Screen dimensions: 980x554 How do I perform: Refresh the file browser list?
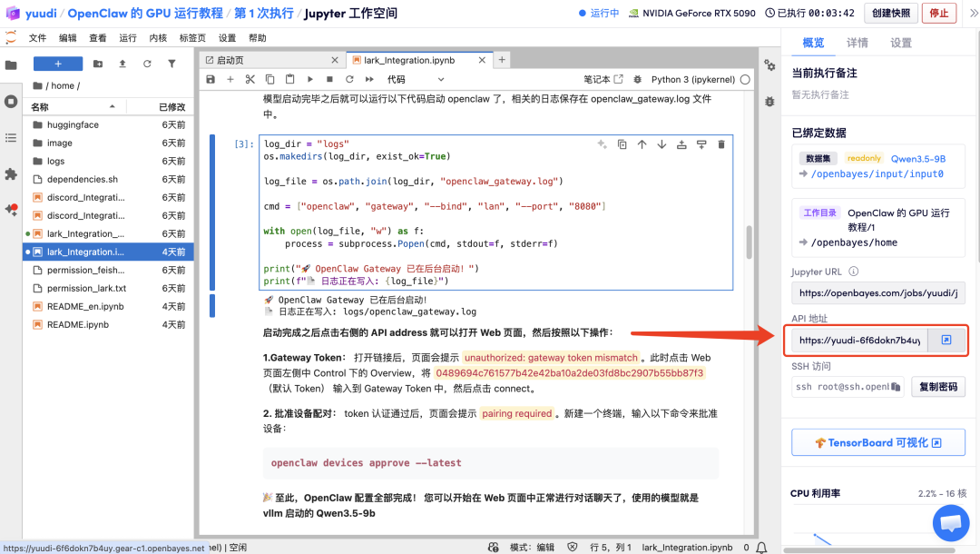[147, 64]
